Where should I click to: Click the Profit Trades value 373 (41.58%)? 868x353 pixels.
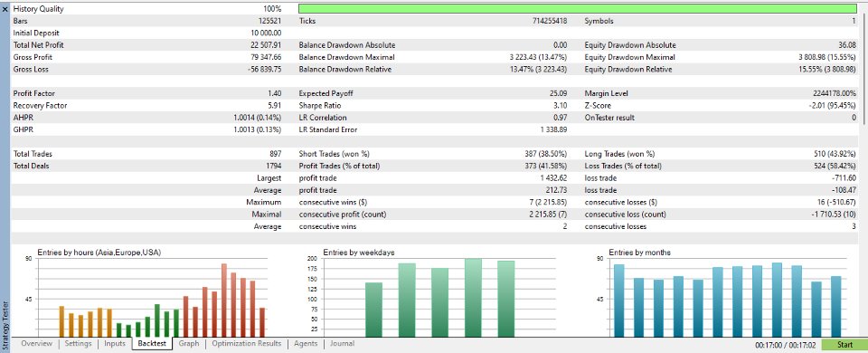coord(546,166)
